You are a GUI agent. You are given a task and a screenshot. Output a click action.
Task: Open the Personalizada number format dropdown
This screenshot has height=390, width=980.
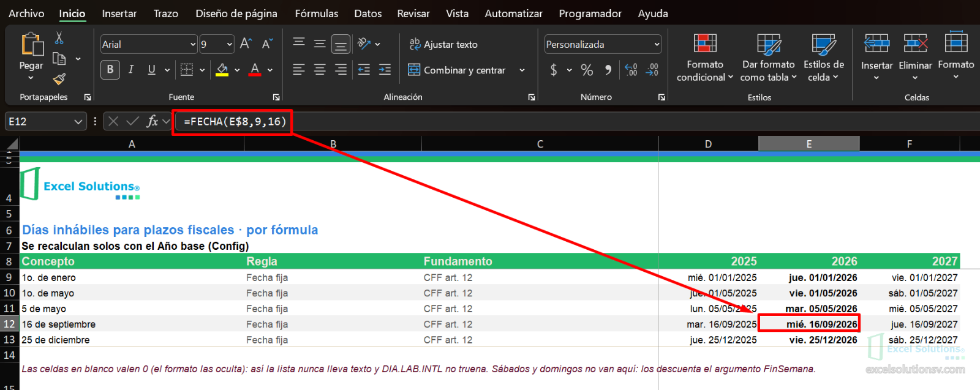pyautogui.click(x=657, y=44)
